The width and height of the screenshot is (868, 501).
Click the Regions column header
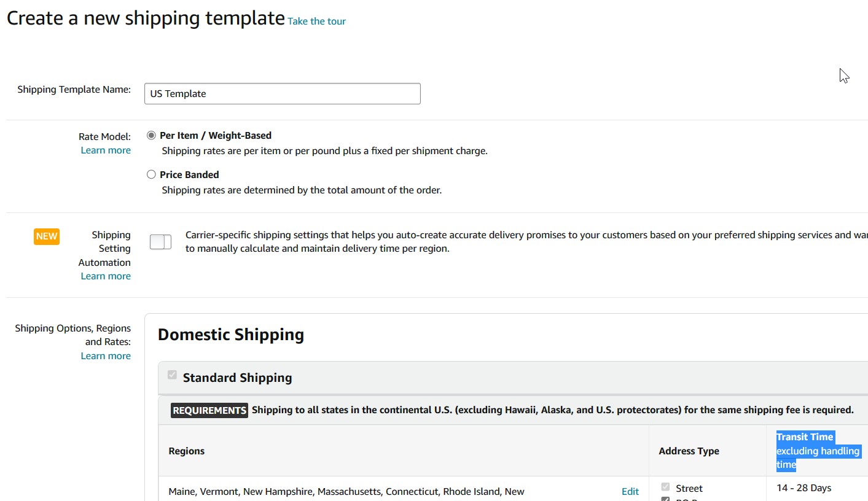(x=187, y=451)
